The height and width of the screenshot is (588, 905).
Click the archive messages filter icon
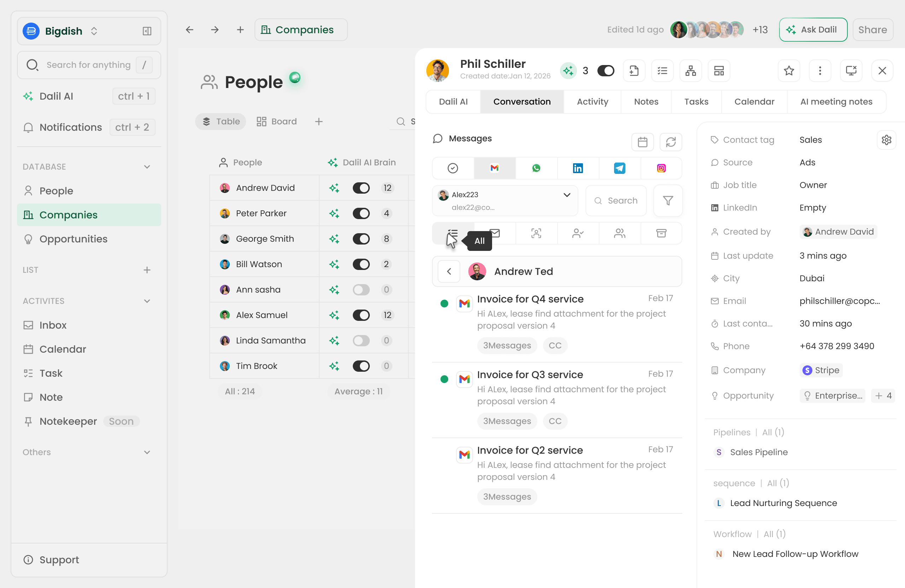[661, 233]
